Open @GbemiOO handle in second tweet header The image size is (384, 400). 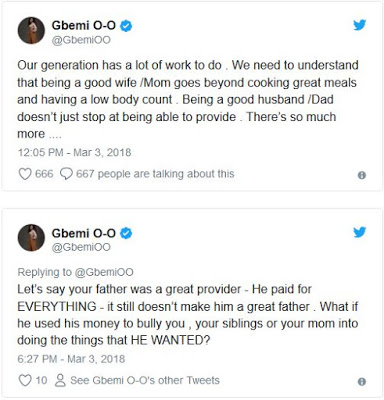81,247
